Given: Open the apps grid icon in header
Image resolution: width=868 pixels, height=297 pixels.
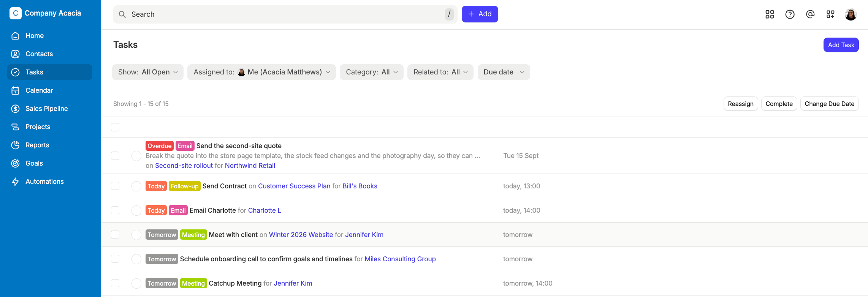Looking at the screenshot, I should pos(770,14).
